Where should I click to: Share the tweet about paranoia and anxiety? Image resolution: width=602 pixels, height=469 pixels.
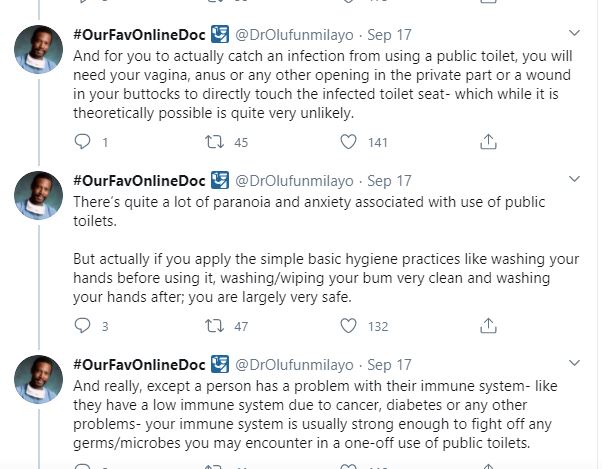pos(488,326)
